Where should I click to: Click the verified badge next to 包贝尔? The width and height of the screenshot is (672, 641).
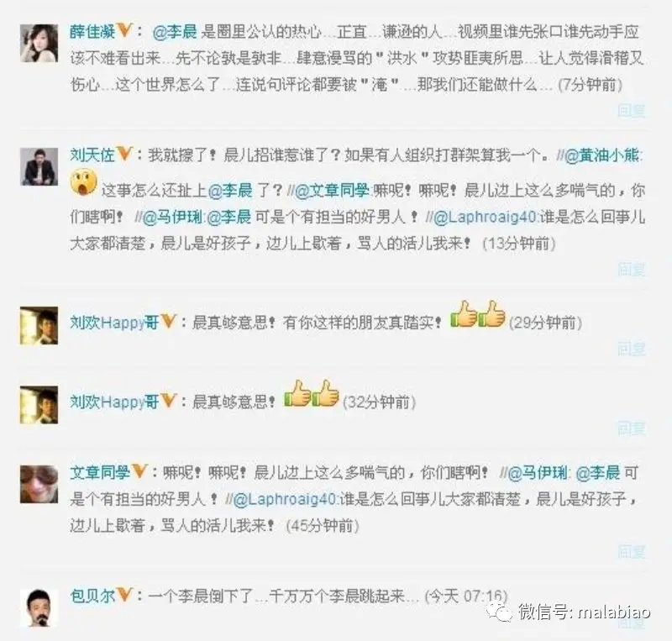coord(124,594)
